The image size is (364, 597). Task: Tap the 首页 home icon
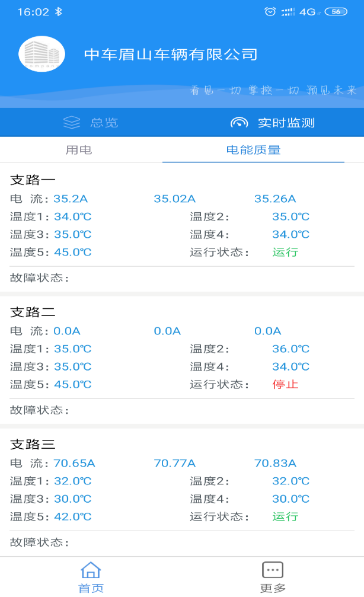(x=91, y=570)
